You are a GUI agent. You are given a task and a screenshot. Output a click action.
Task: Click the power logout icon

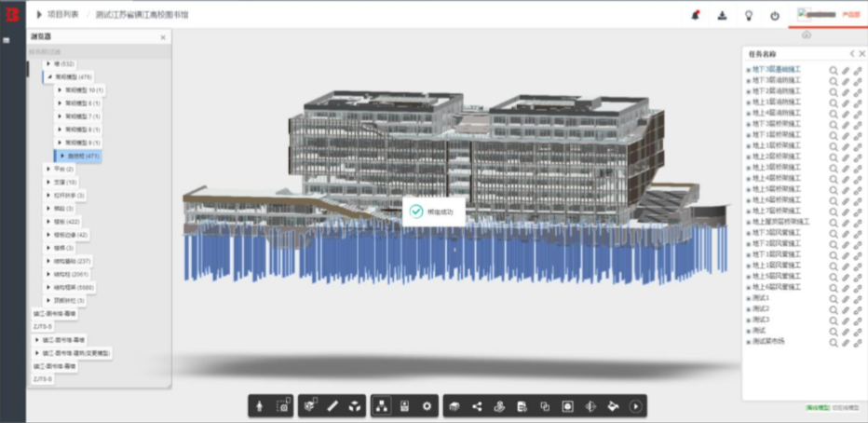tap(775, 16)
